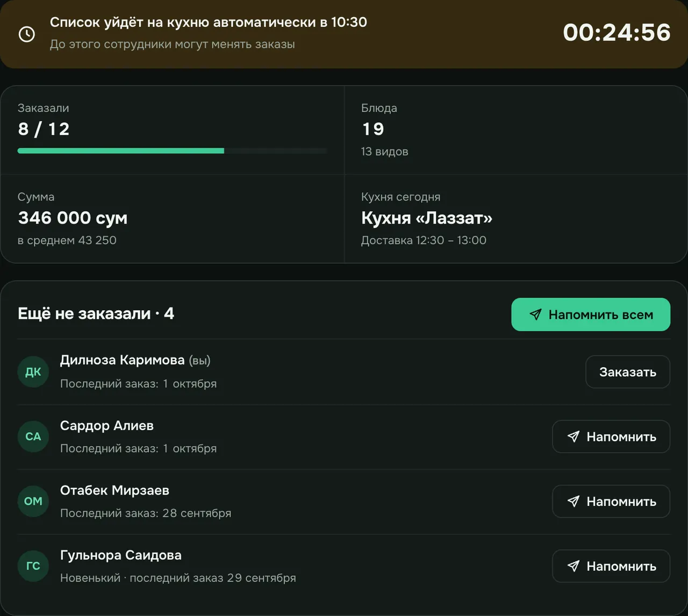Open Дилноза Каримова's name entry

(x=122, y=360)
